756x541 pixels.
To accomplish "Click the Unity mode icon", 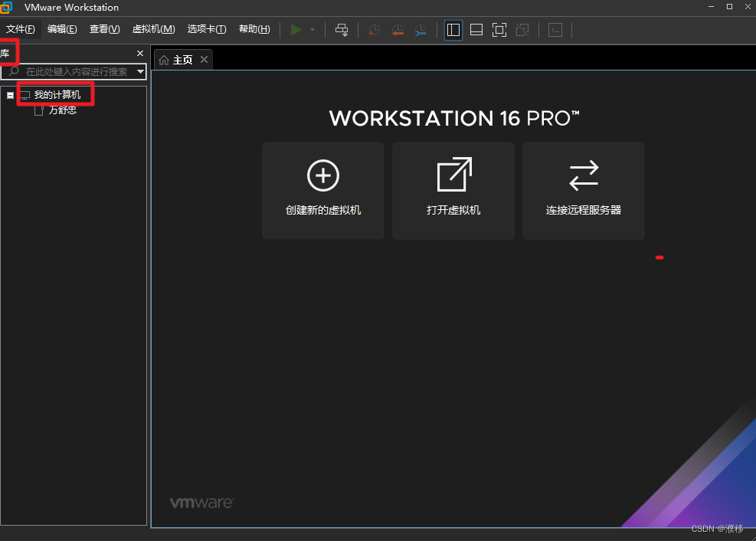I will coord(522,30).
